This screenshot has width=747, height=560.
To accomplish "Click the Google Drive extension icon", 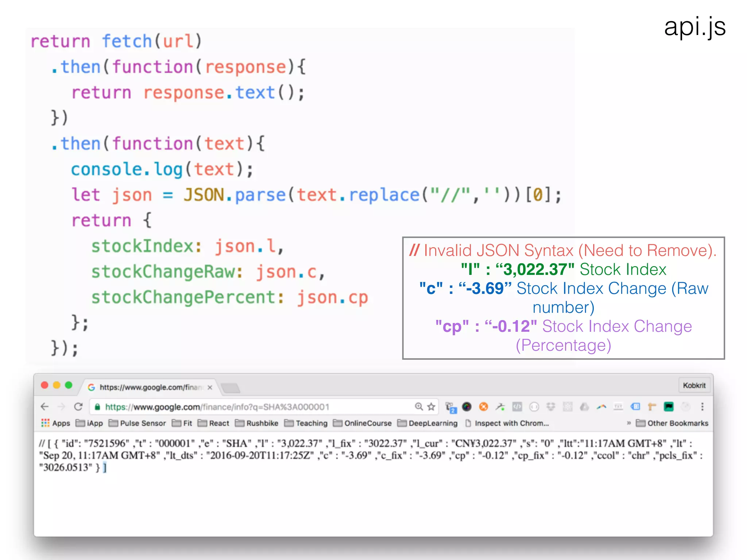I will pos(584,407).
